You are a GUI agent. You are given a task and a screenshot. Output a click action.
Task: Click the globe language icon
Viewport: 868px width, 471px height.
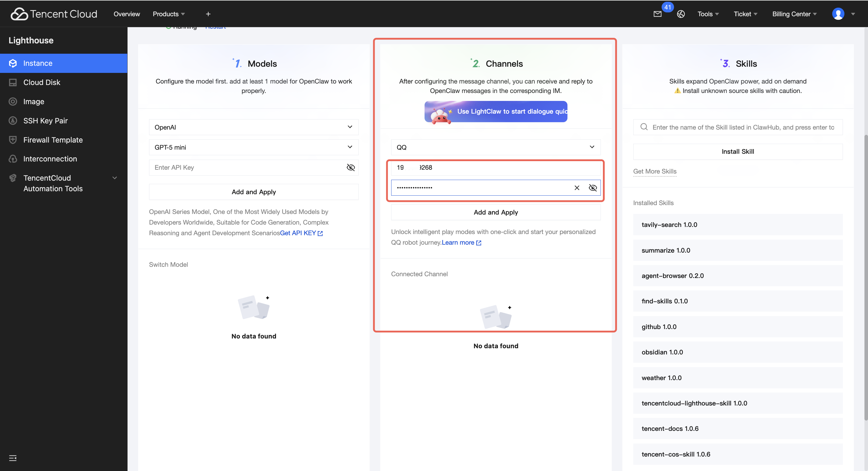681,14
